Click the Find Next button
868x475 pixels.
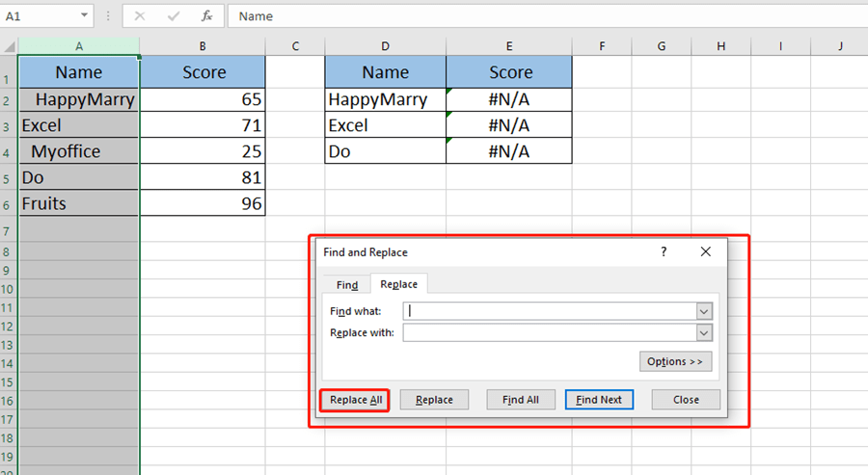point(599,400)
